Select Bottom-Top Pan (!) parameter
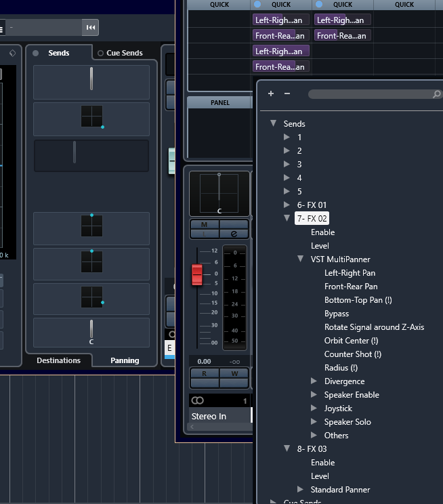 pos(358,300)
